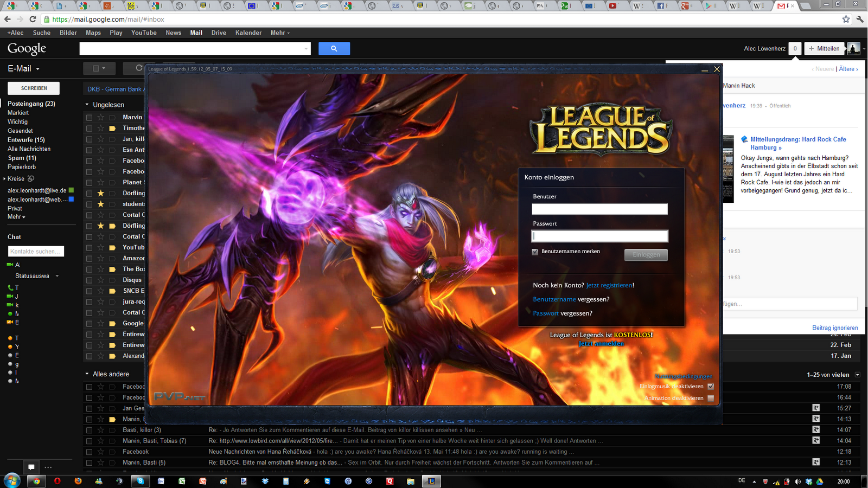
Task: Open the Entwürfe (15) folder
Action: pyautogui.click(x=26, y=140)
